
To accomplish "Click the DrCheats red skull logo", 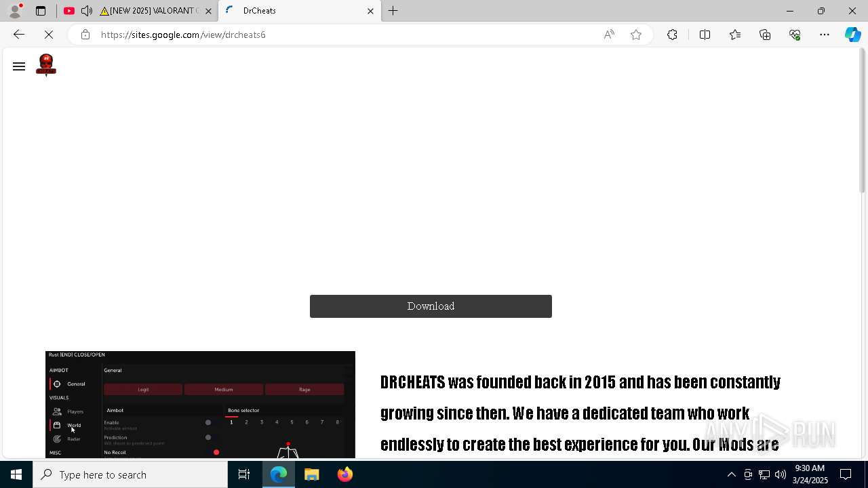I will [46, 65].
